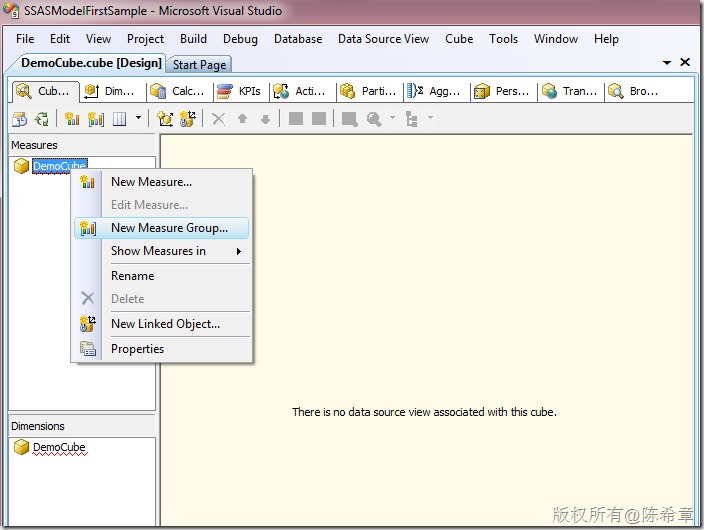
Task: Choose Rename from context menu
Action: coord(162,276)
